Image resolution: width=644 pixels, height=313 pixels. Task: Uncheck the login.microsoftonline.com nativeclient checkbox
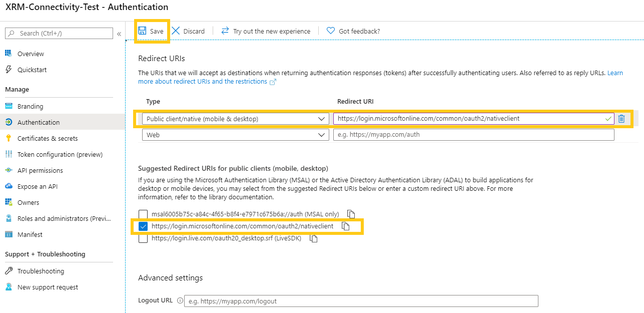pos(143,226)
